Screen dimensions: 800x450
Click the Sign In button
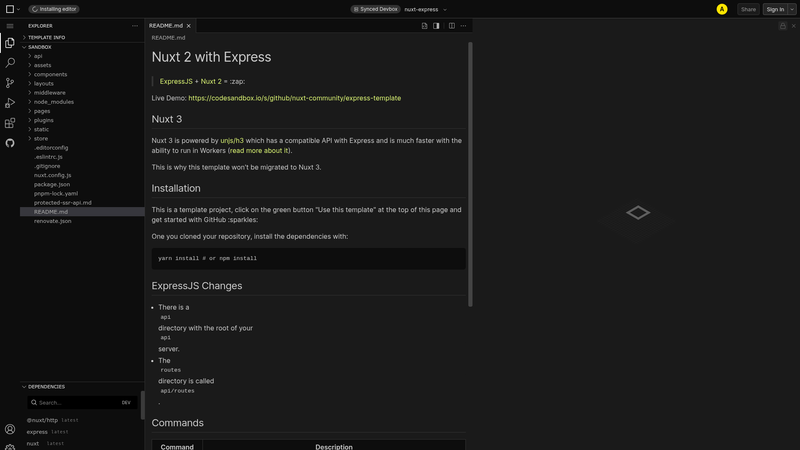click(775, 9)
